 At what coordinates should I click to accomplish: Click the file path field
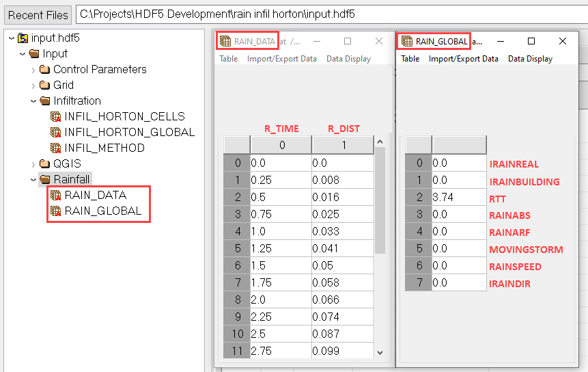tap(328, 14)
